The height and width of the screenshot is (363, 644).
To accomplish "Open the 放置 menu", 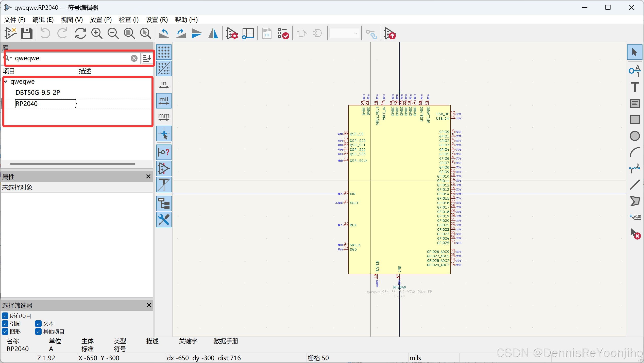I will pos(101,20).
